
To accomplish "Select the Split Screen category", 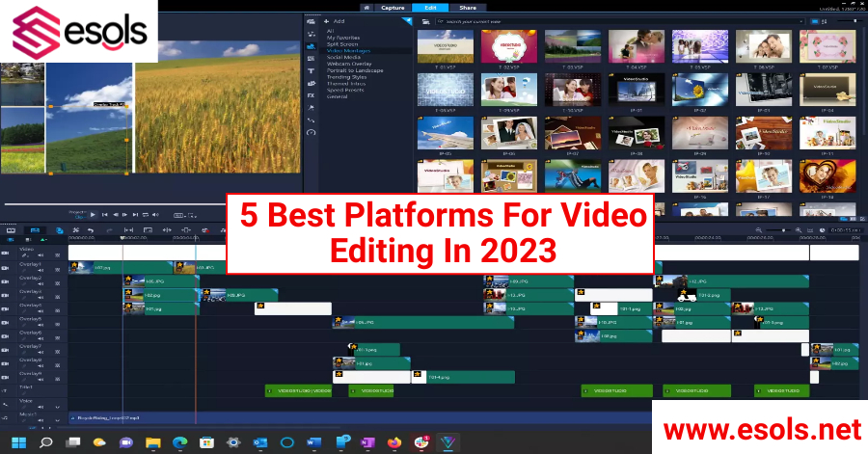I will click(x=342, y=44).
